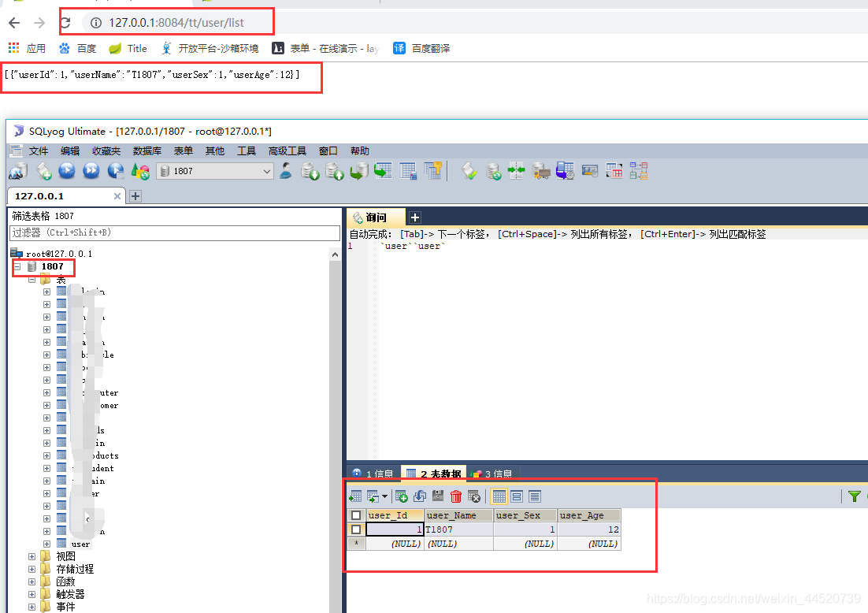Collapse the 1807 database tree node
This screenshot has width=868, height=613.
pos(17,267)
